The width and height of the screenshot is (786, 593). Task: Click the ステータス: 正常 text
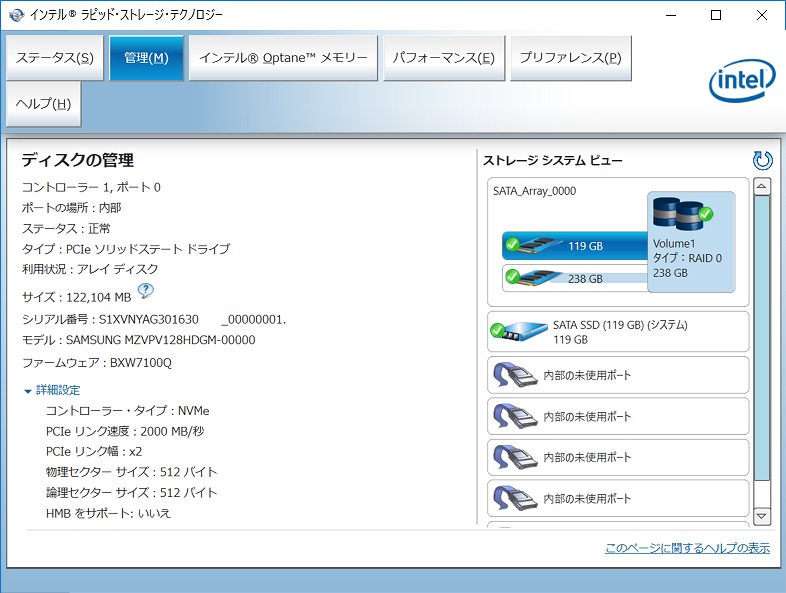pyautogui.click(x=66, y=229)
